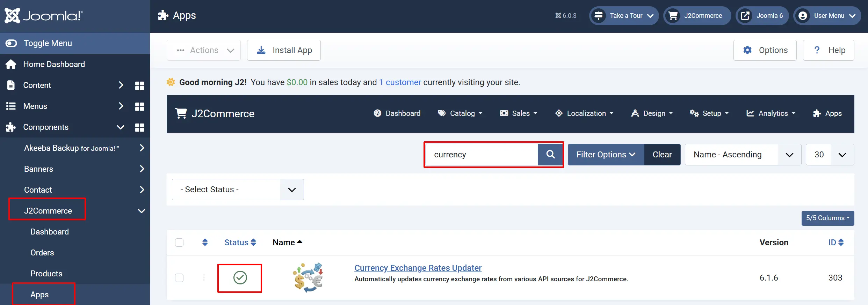Click the Joomla version 6.0.3 indicator

click(x=566, y=16)
